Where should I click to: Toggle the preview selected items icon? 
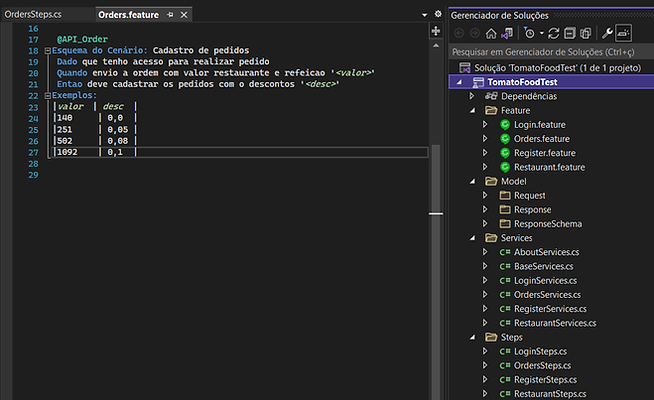pyautogui.click(x=624, y=33)
